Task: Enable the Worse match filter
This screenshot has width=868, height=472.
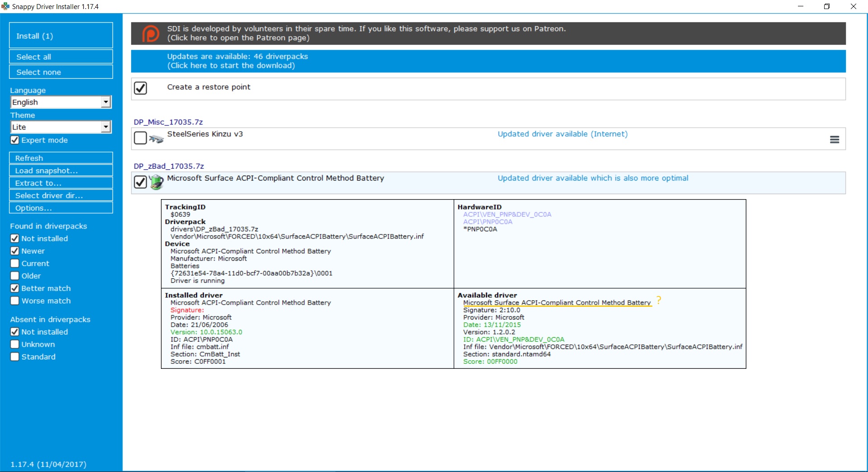Action: (x=15, y=300)
